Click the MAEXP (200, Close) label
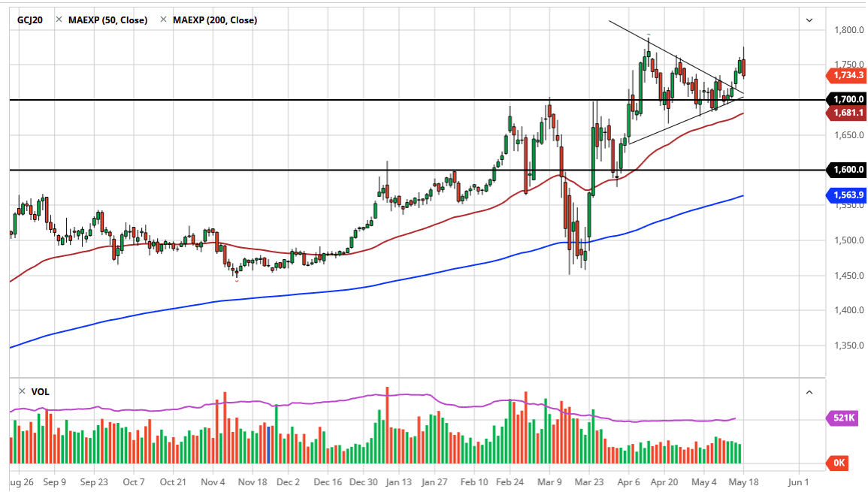 tap(215, 20)
